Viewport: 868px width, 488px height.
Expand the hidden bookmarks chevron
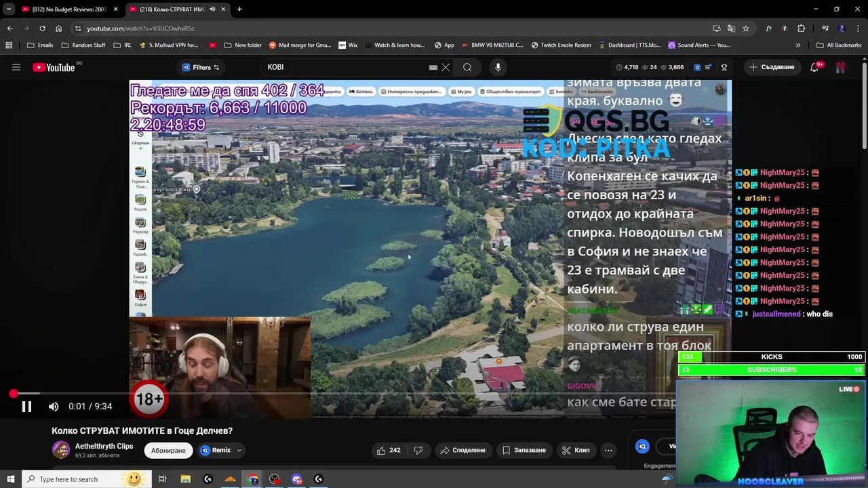[x=798, y=45]
